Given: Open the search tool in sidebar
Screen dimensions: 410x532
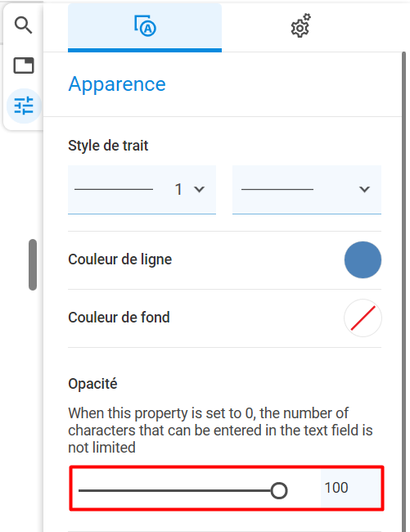Looking at the screenshot, I should (x=24, y=25).
